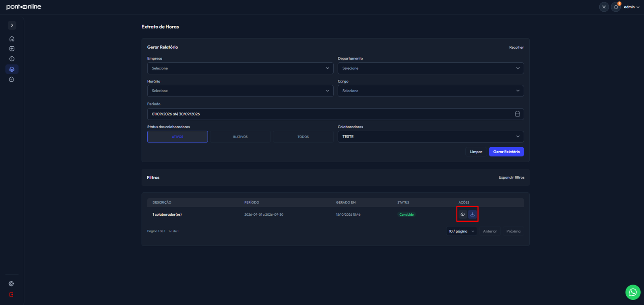Expand the sidebar with the chevron arrow
The height and width of the screenshot is (305, 644).
coord(12,25)
